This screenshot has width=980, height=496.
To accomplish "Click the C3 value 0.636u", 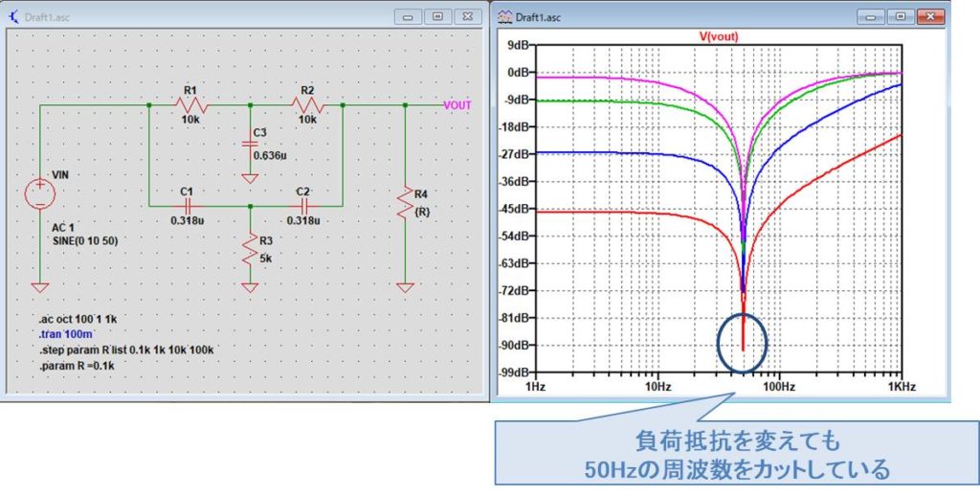I will [269, 154].
